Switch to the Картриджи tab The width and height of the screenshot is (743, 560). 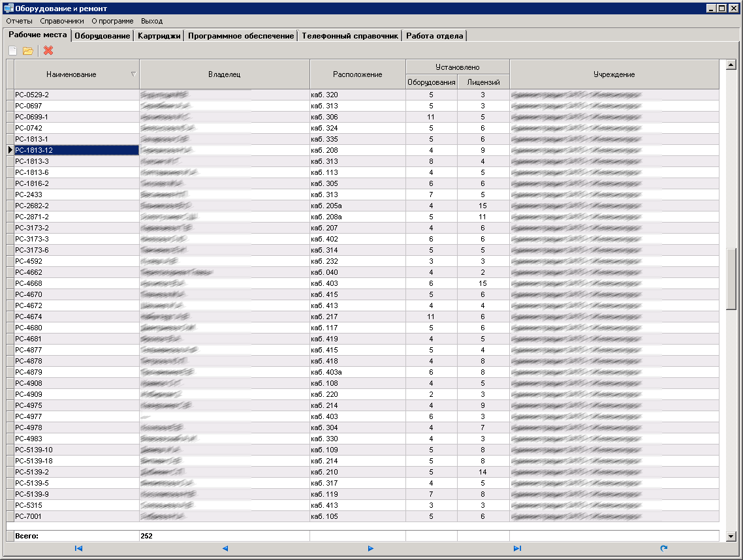point(159,35)
